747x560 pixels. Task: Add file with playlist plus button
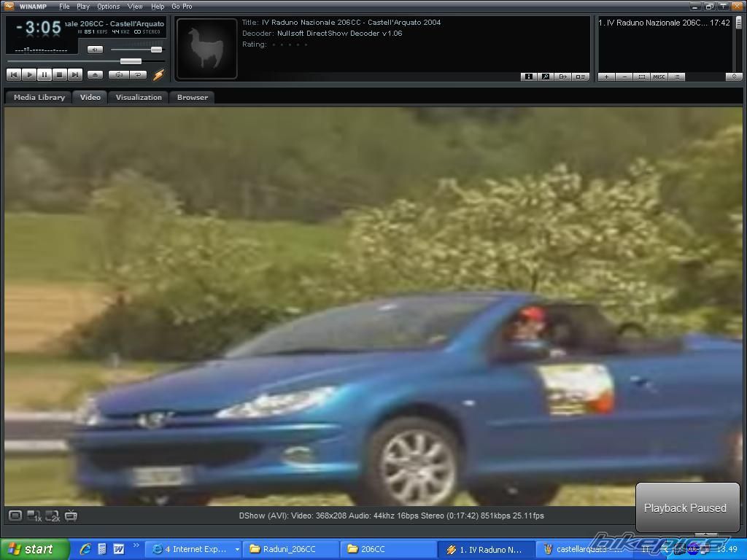[x=606, y=77]
